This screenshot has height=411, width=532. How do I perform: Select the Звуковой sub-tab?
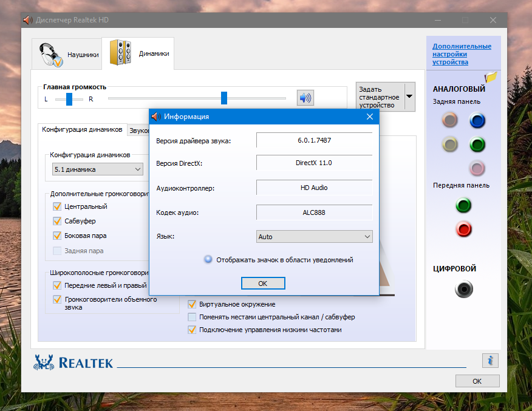point(138,131)
